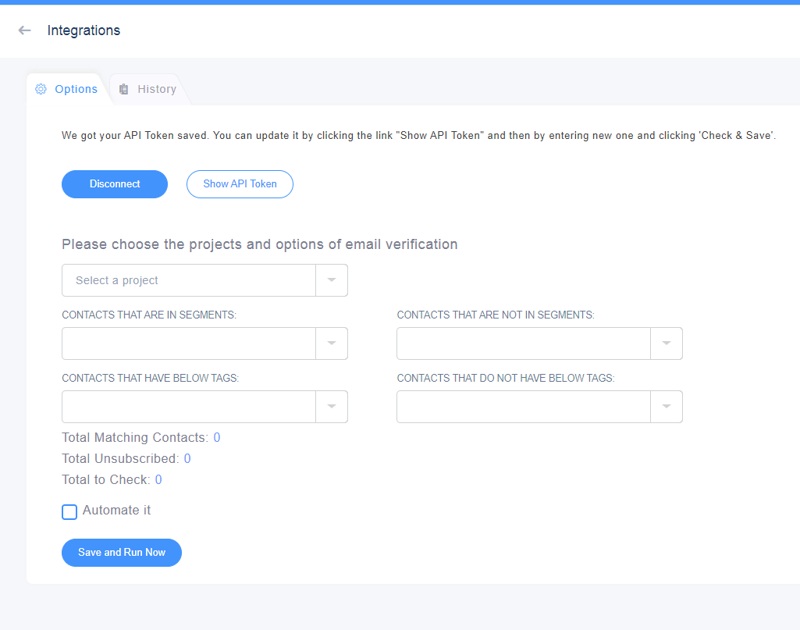Screen dimensions: 800x630
Task: Disconnect the integration
Action: 115,184
